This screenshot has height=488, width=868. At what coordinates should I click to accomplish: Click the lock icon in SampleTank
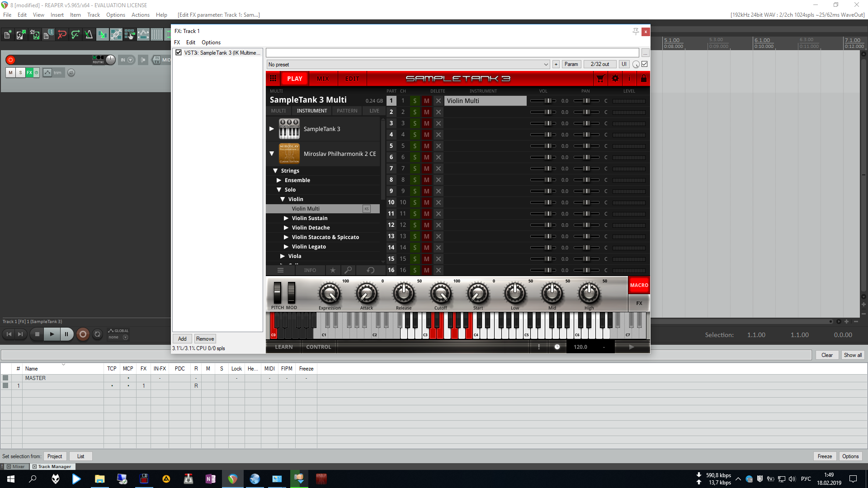coord(643,79)
